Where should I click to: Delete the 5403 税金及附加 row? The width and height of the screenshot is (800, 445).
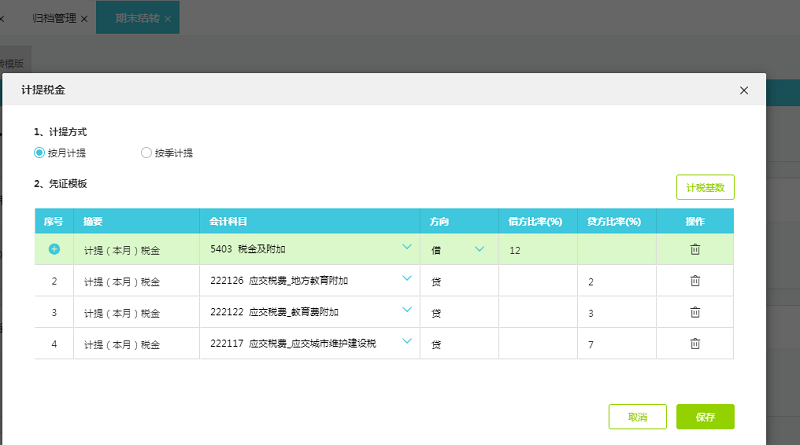click(695, 249)
